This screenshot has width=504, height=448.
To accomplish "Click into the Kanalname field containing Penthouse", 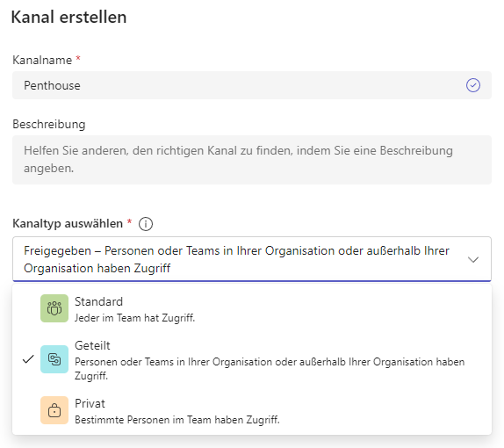I will 252,85.
